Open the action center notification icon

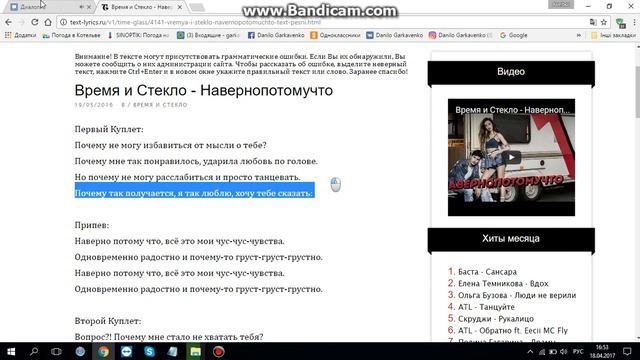[627, 351]
